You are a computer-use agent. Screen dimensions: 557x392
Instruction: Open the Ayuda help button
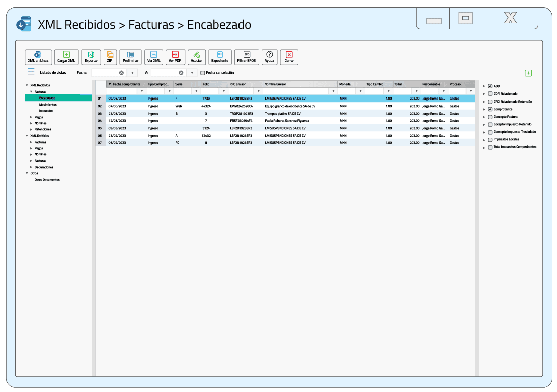(x=269, y=57)
